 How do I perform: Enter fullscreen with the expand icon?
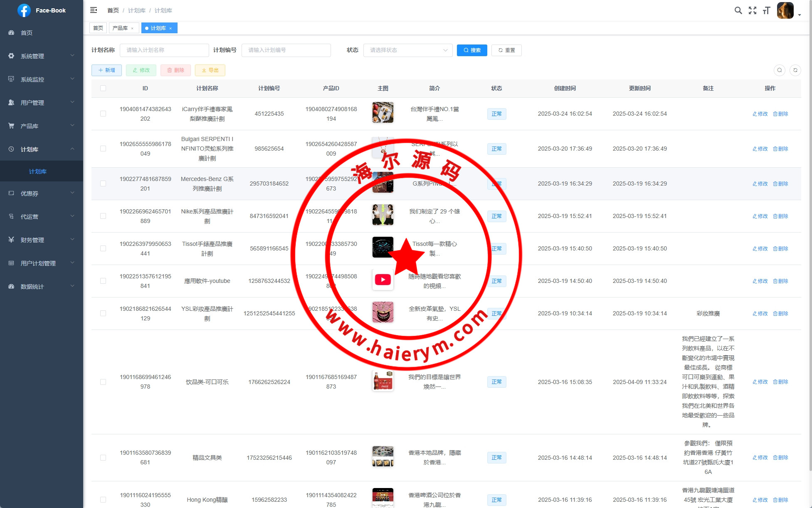click(x=753, y=10)
